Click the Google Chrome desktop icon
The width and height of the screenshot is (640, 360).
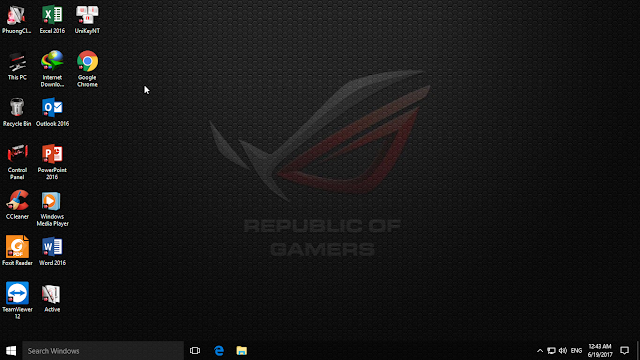click(x=87, y=68)
